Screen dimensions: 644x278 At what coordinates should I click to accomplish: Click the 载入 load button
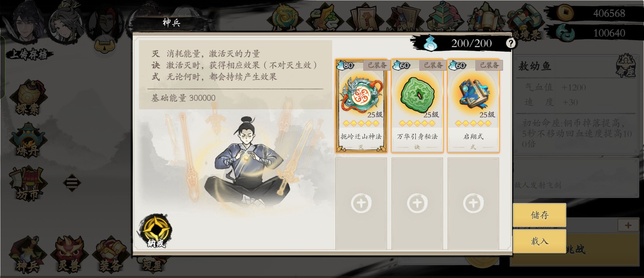[539, 241]
